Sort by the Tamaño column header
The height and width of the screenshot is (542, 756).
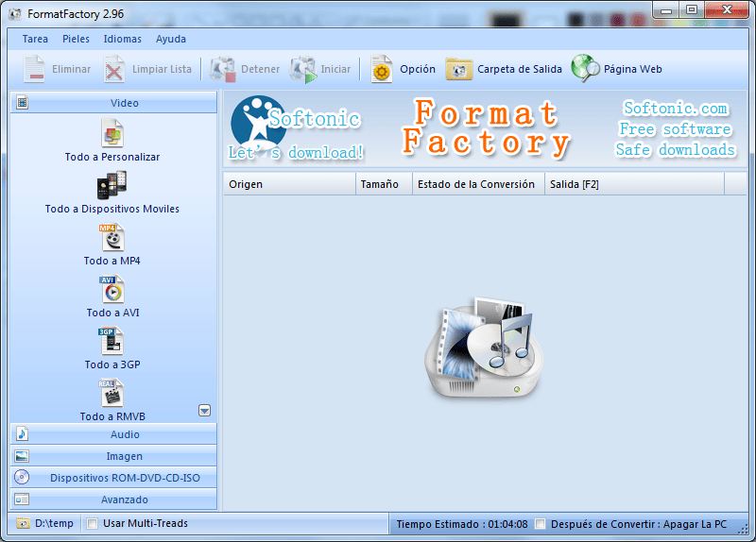384,184
